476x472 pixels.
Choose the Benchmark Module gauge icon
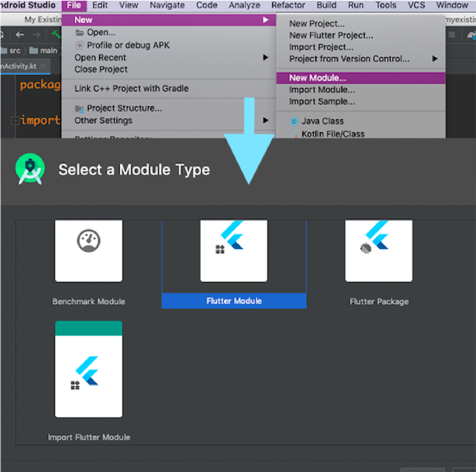(x=89, y=242)
